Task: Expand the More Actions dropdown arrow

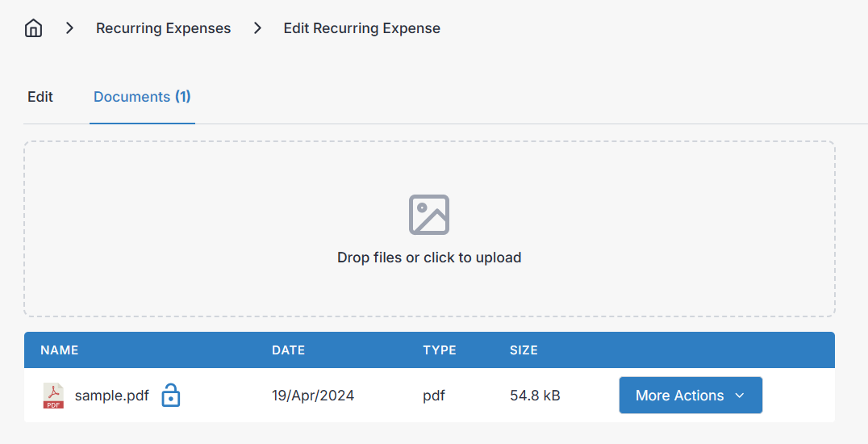Action: (740, 396)
